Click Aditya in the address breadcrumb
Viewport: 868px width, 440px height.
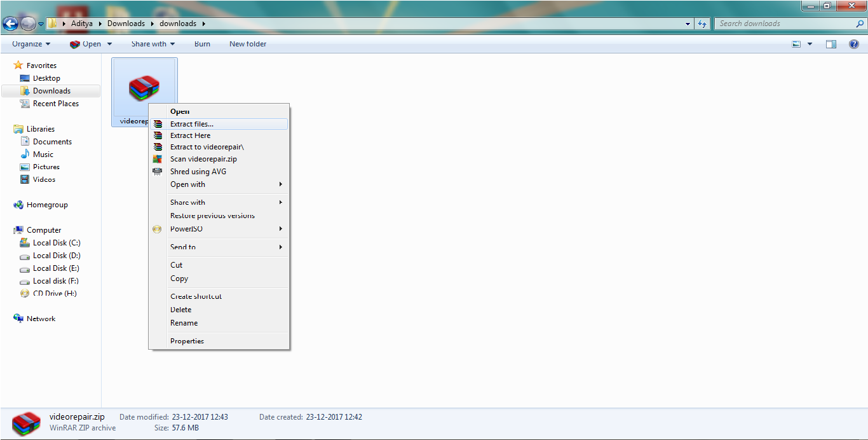click(x=82, y=24)
